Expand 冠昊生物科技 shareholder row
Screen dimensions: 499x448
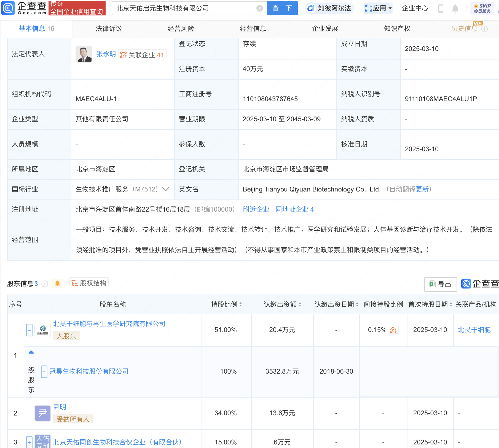coord(44,372)
